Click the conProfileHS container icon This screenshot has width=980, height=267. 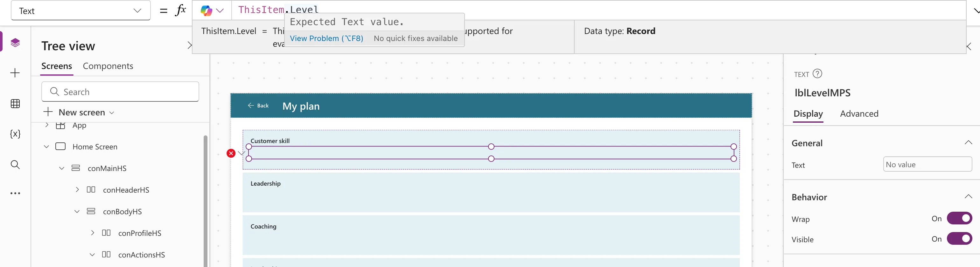click(106, 233)
